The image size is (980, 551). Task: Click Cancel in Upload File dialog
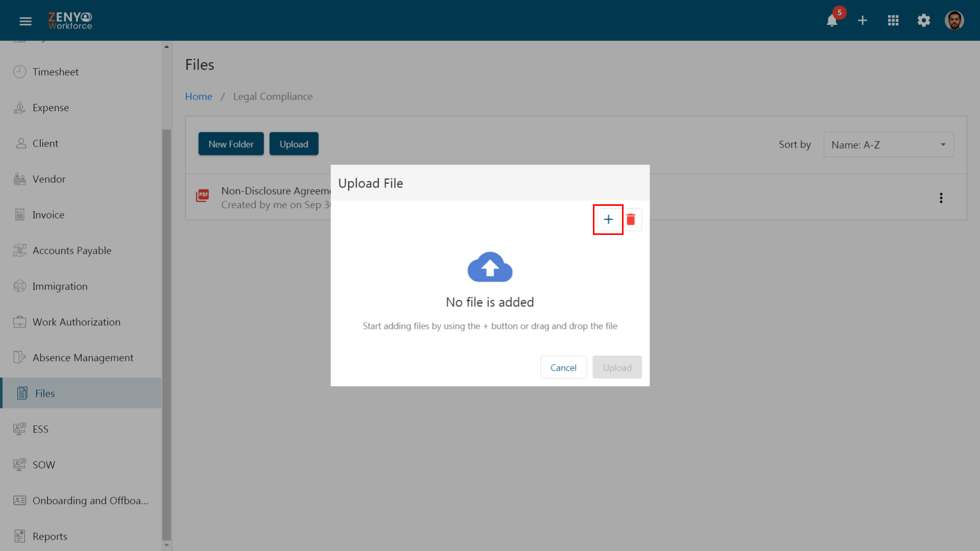(x=563, y=367)
